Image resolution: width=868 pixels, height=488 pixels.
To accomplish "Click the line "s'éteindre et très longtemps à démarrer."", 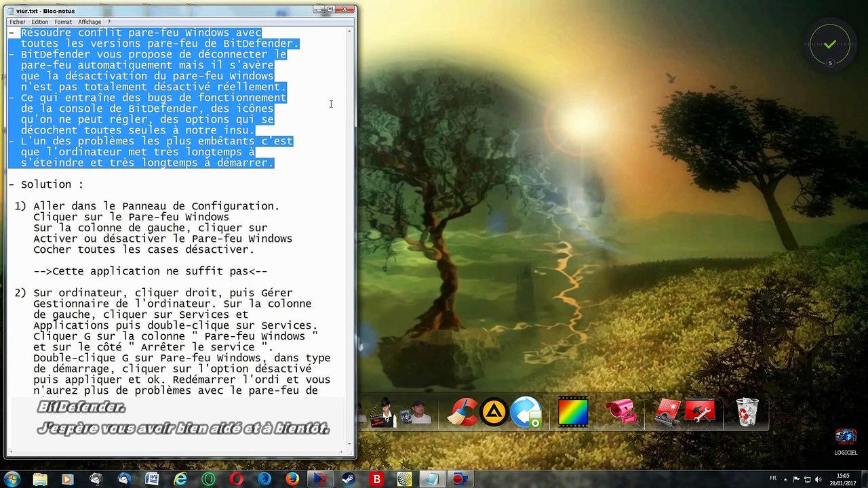I will (x=147, y=163).
